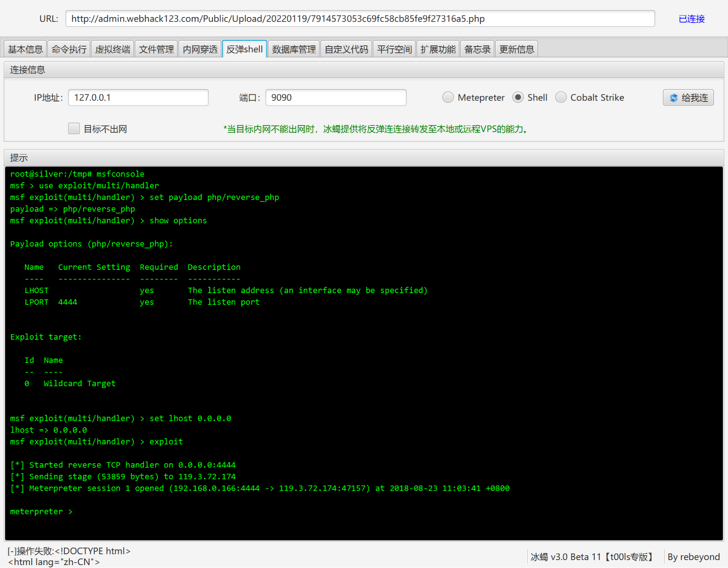This screenshot has width=728, height=568.
Task: Open the 内网穿透 tab
Action: [200, 49]
